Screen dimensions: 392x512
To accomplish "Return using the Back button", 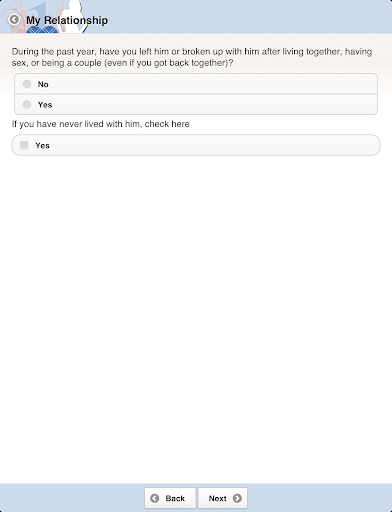I will pyautogui.click(x=170, y=498).
